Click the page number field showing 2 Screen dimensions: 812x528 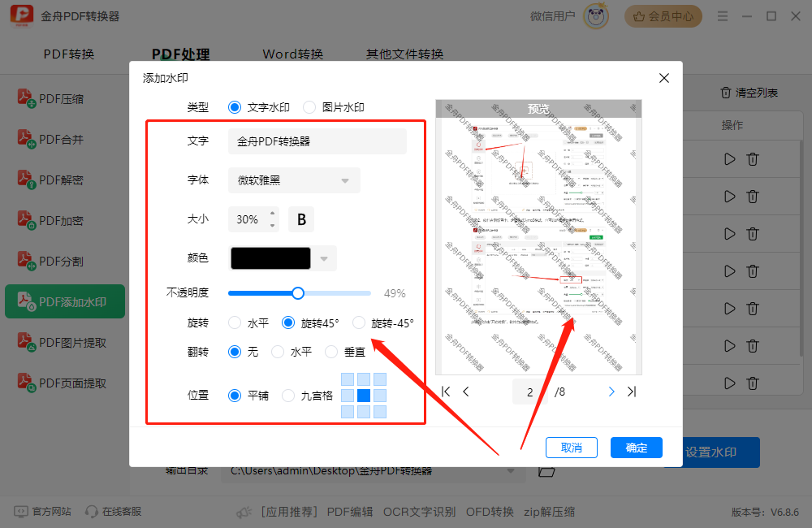coord(529,392)
